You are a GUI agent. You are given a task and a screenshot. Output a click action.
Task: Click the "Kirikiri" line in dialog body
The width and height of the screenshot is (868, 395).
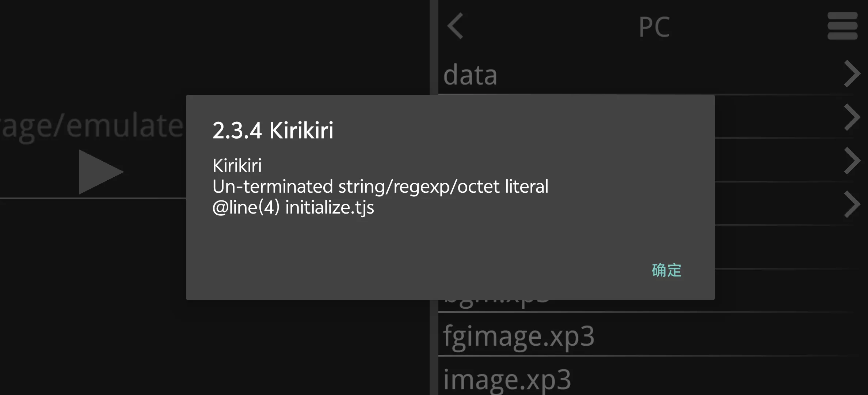coord(237,166)
